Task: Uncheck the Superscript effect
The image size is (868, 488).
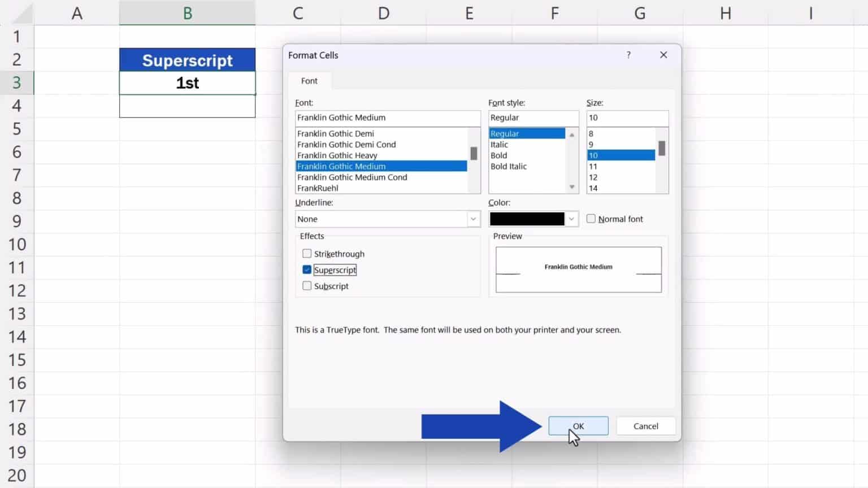Action: pos(307,269)
